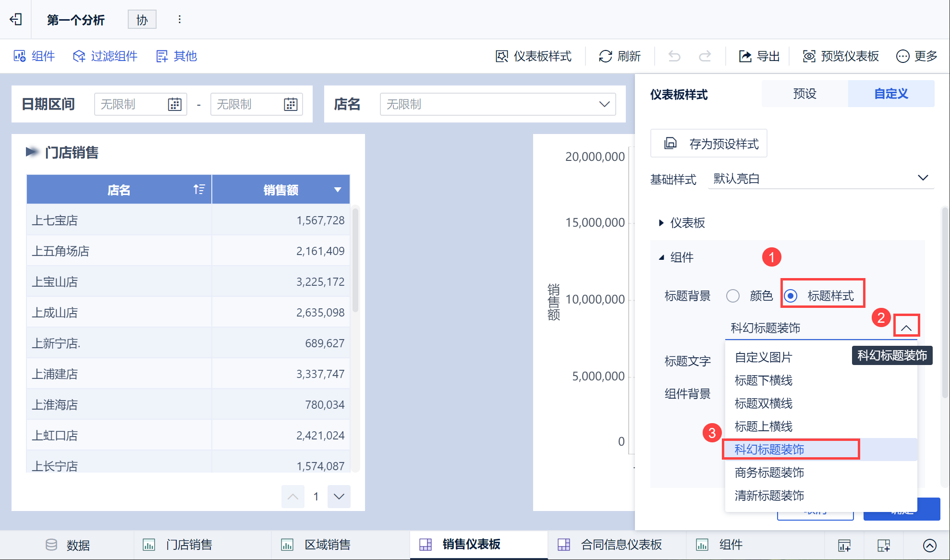Open the 区域销售 bottom tab
The width and height of the screenshot is (950, 560).
pyautogui.click(x=328, y=545)
